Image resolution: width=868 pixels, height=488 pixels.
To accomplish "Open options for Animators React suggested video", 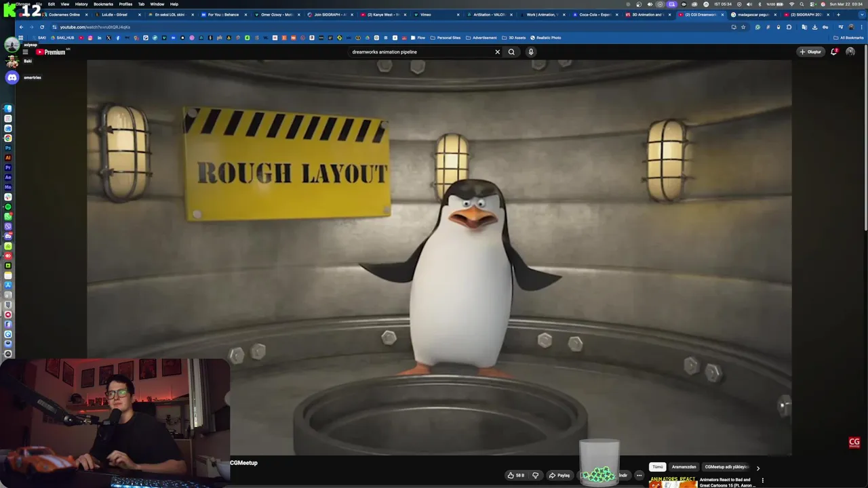I will point(762,481).
